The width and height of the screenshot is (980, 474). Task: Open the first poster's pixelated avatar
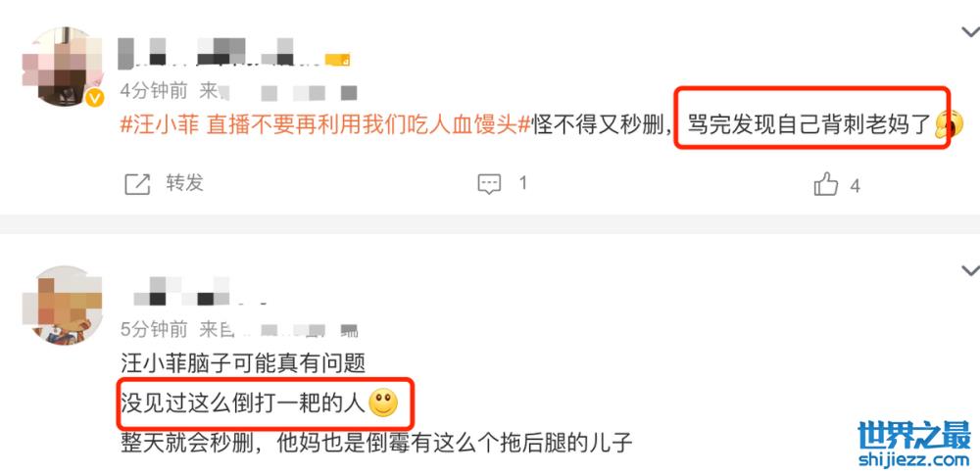click(x=62, y=67)
